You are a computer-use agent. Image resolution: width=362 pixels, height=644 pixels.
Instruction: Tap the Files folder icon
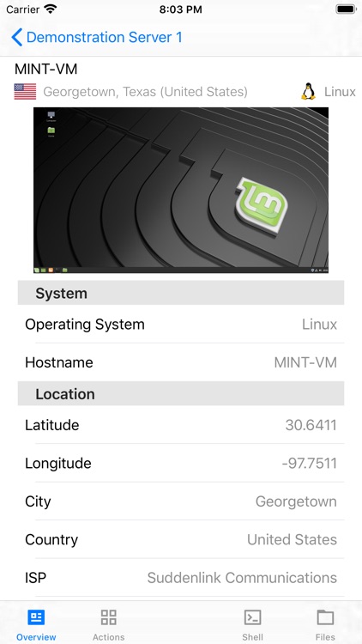point(325,617)
